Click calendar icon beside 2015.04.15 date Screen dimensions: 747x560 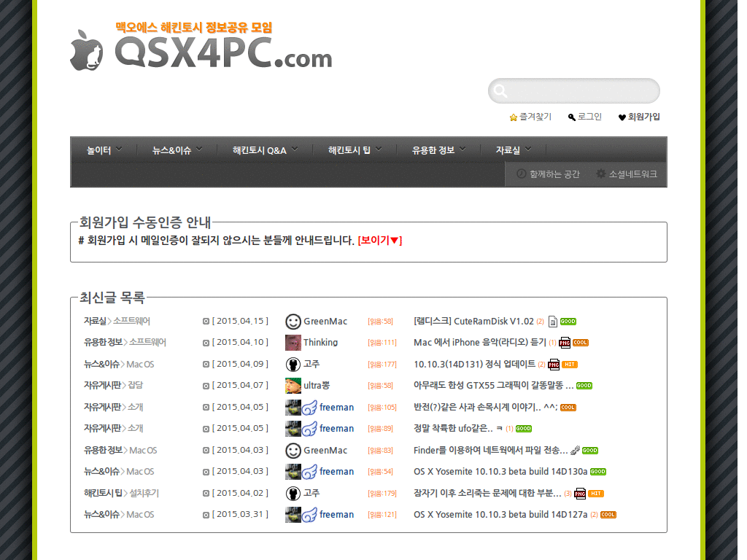[206, 322]
